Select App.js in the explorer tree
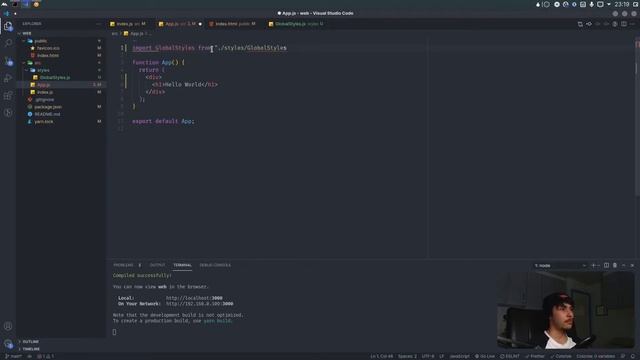The width and height of the screenshot is (640, 360). pyautogui.click(x=61, y=85)
